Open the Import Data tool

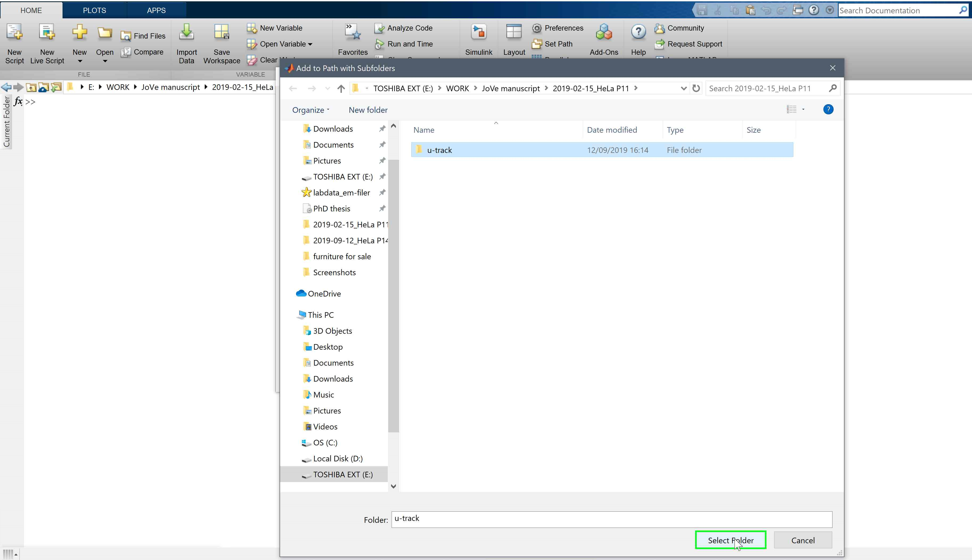[x=186, y=33]
